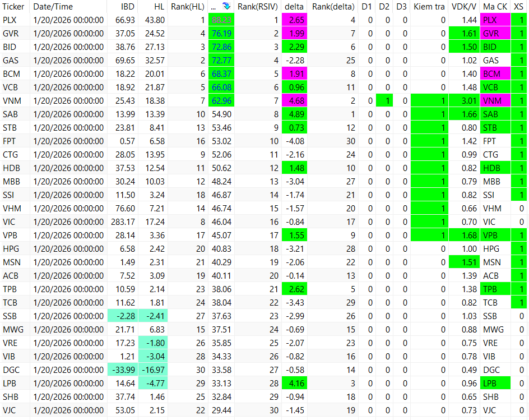Viewport: 529px width, 420px height.
Task: Sort by the Kiem tra column header
Action: tap(429, 6)
